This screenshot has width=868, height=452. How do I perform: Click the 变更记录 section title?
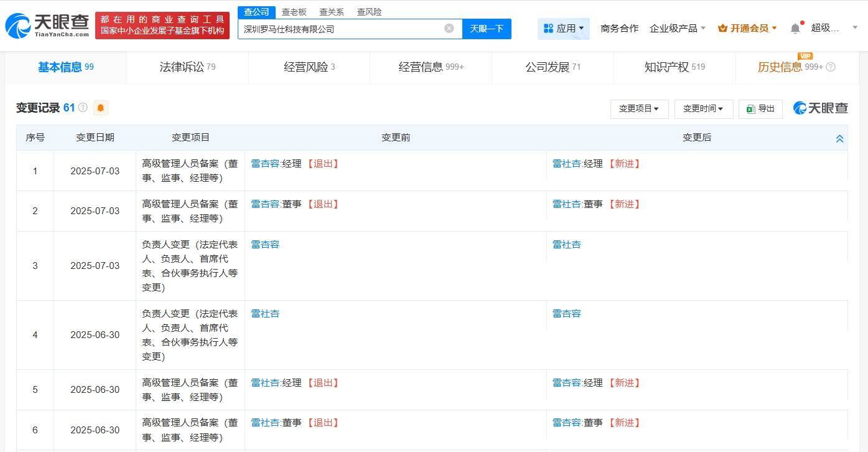pos(37,108)
